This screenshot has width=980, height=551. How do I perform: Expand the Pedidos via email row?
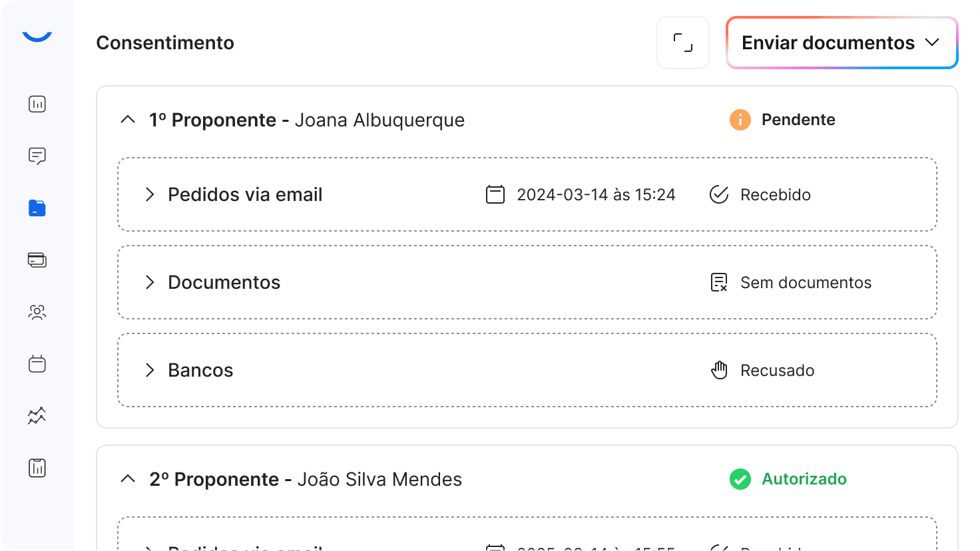[x=150, y=194]
